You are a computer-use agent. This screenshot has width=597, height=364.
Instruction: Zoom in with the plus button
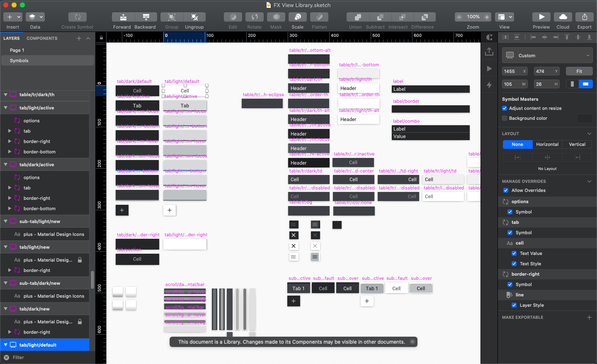click(487, 17)
